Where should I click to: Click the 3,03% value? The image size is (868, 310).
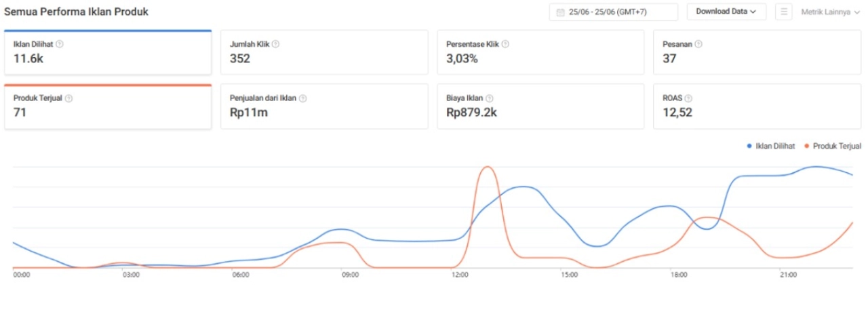(x=462, y=59)
